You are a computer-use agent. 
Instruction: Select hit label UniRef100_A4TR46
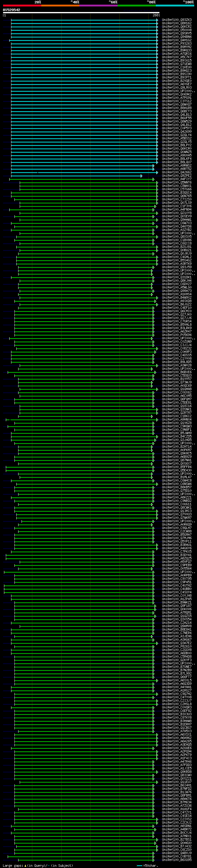point(177,761)
